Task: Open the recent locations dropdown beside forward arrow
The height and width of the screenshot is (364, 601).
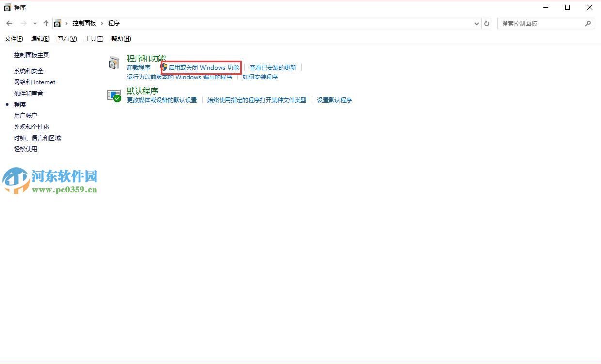Action: [x=34, y=23]
